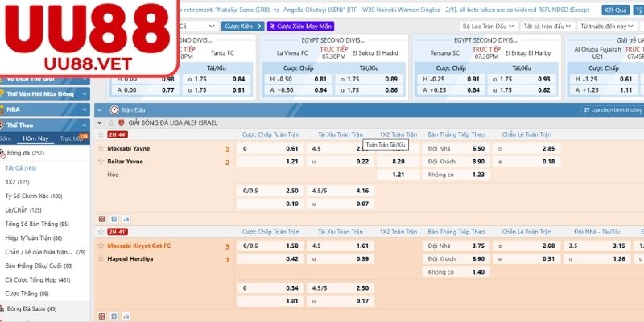This screenshot has height=322, width=644.
Task: Open the Bộ Lọc Trận Đấu dropdown
Action: click(489, 27)
